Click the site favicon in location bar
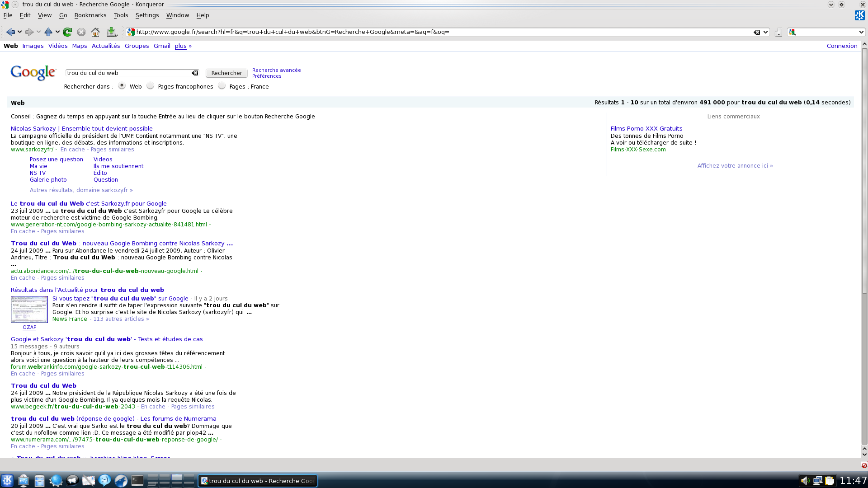 (131, 32)
